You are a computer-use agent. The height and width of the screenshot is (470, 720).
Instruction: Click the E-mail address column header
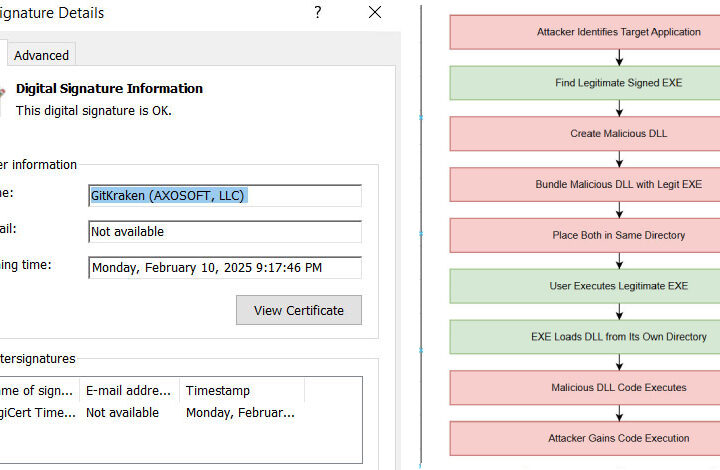129,391
